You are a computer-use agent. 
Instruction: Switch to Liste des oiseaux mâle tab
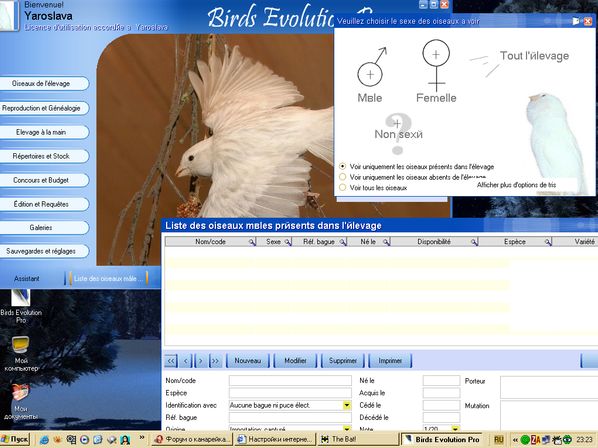(x=109, y=279)
